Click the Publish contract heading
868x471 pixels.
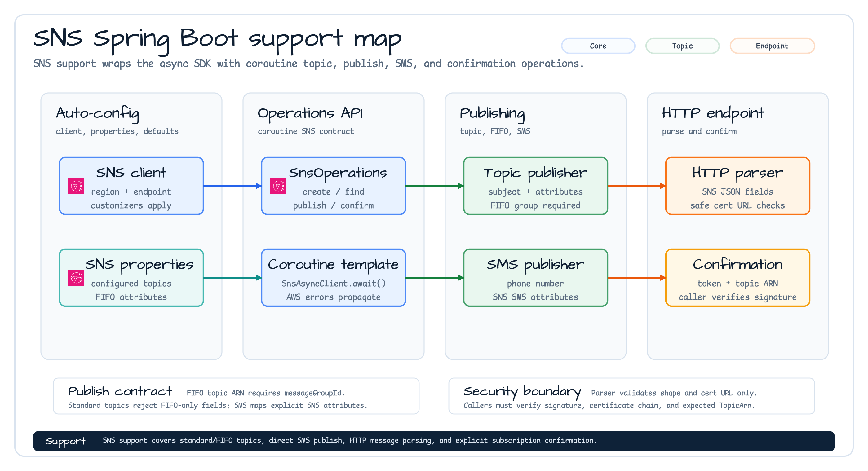120,391
